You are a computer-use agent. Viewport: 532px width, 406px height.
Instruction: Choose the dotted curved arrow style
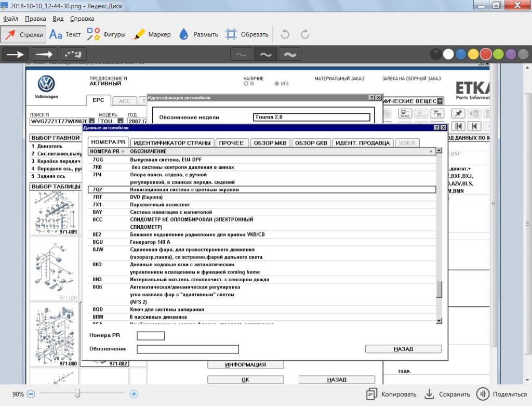point(73,54)
